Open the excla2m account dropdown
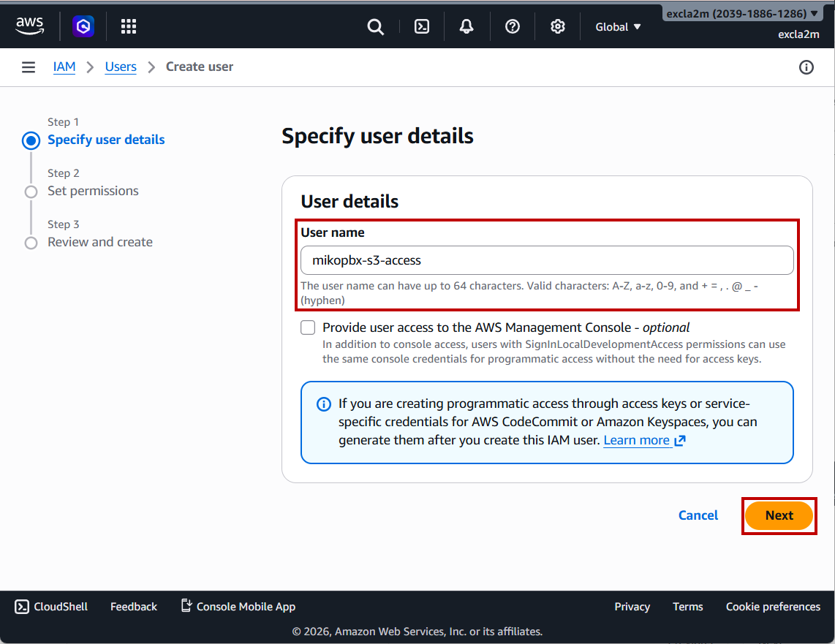This screenshot has height=644, width=835. pos(741,14)
